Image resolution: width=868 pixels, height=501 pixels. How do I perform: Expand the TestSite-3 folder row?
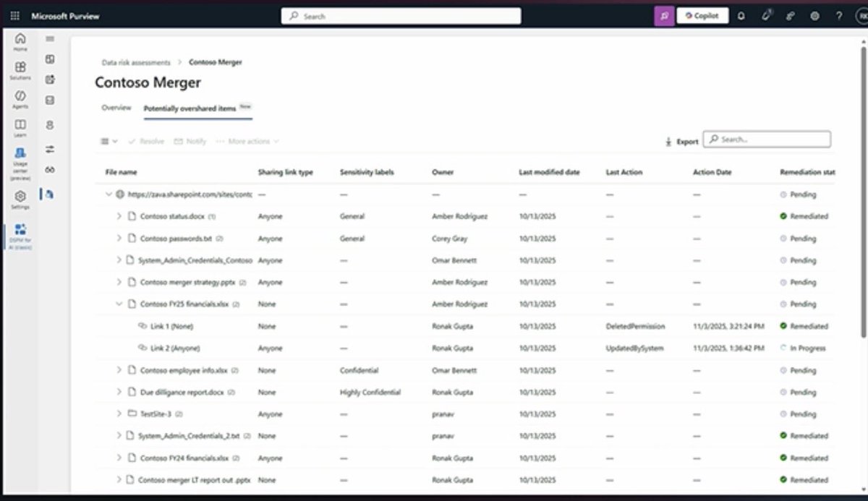pyautogui.click(x=119, y=414)
